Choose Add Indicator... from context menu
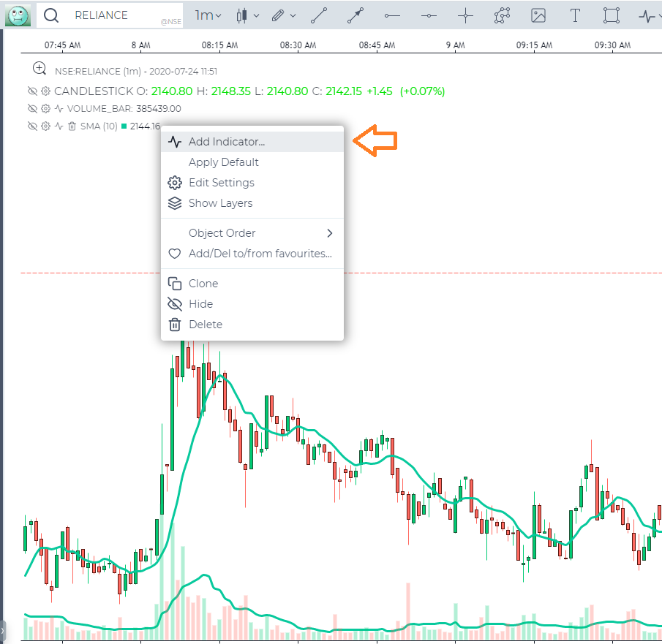 coord(252,142)
